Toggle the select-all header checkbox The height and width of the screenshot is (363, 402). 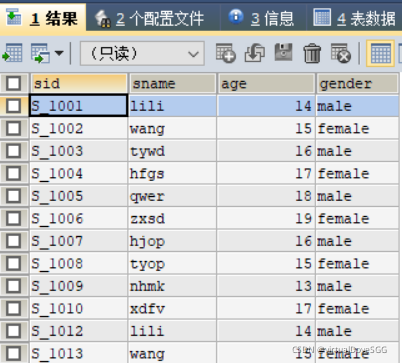click(x=14, y=83)
